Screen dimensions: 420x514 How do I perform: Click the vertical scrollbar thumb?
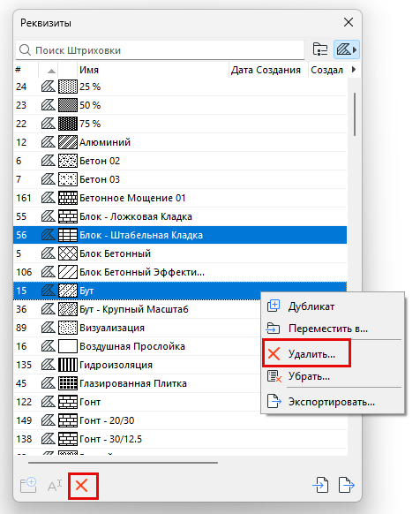coord(355,114)
